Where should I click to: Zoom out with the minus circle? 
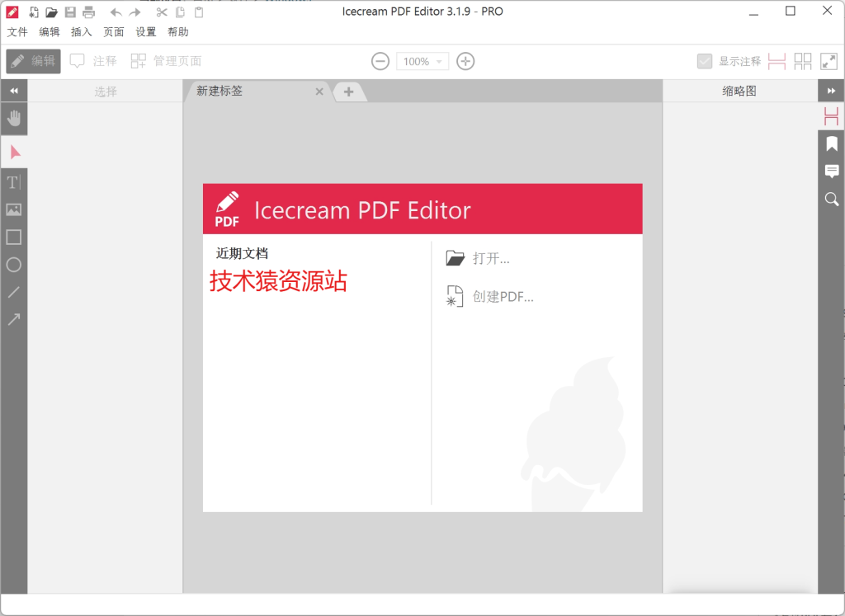coord(380,61)
